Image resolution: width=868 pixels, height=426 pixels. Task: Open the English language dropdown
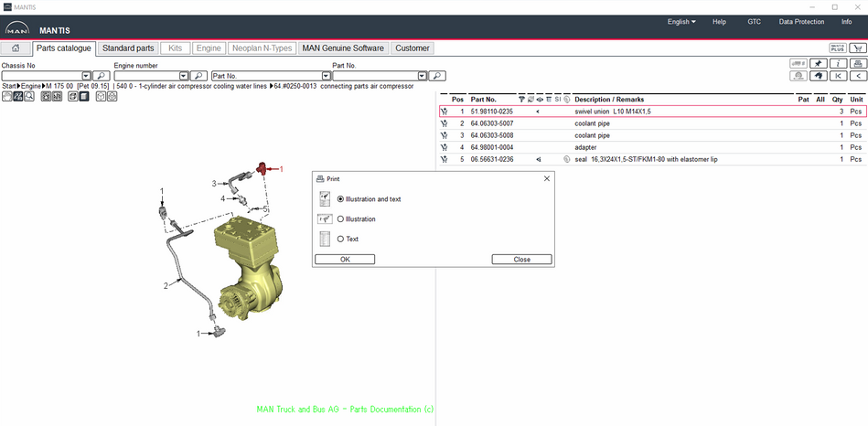click(x=681, y=22)
